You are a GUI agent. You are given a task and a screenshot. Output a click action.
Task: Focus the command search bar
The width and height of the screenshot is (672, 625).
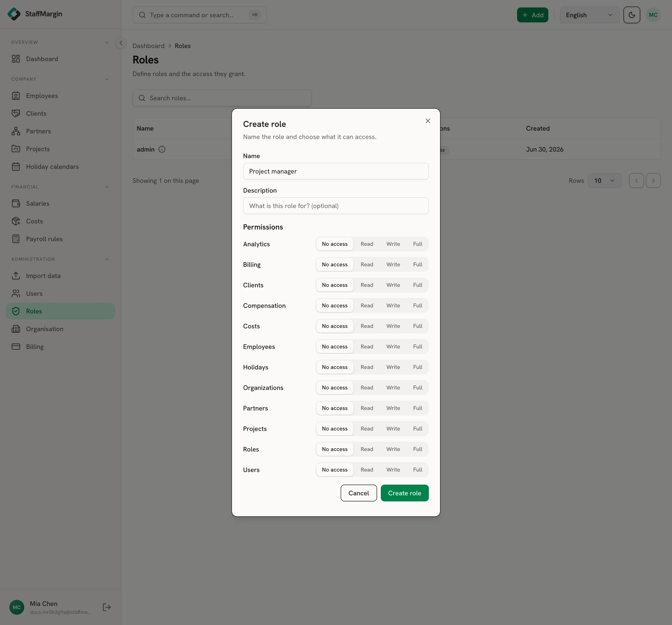click(199, 15)
